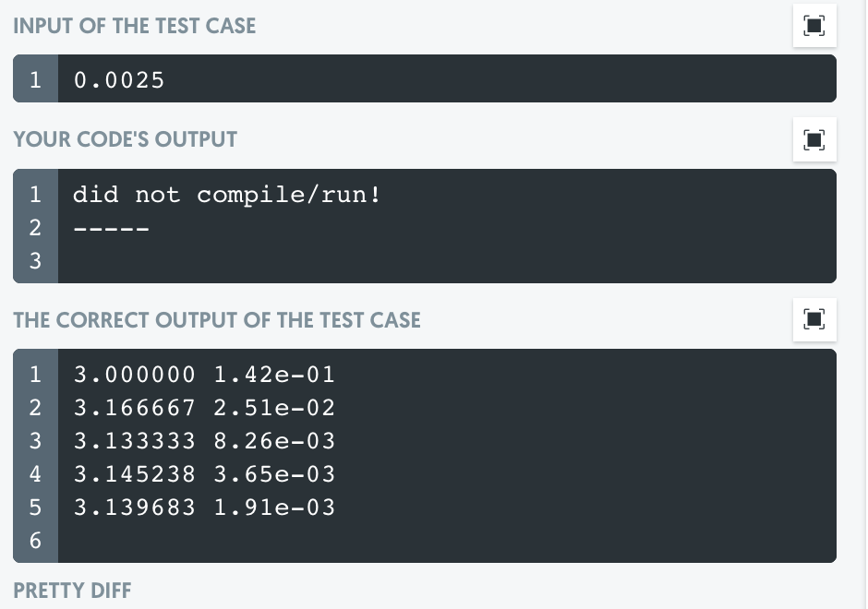Screen dimensions: 868x609
Task: Click the PRETTY DIFF section label
Action: tap(71, 590)
